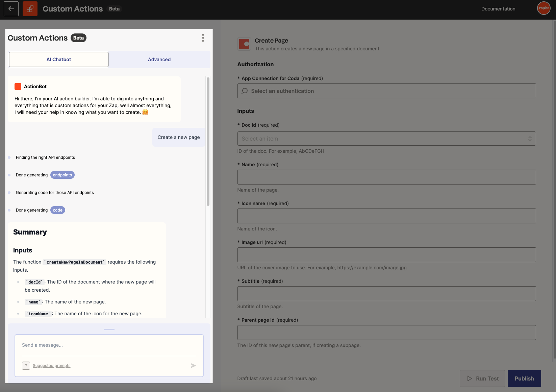Click the Summary heading
Screen dimensions: 556x392
pos(30,232)
